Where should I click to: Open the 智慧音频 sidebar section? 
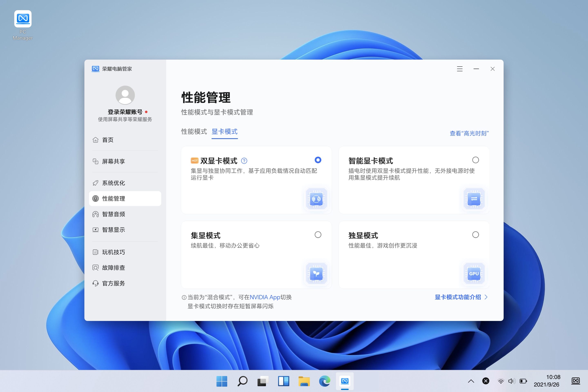[113, 214]
